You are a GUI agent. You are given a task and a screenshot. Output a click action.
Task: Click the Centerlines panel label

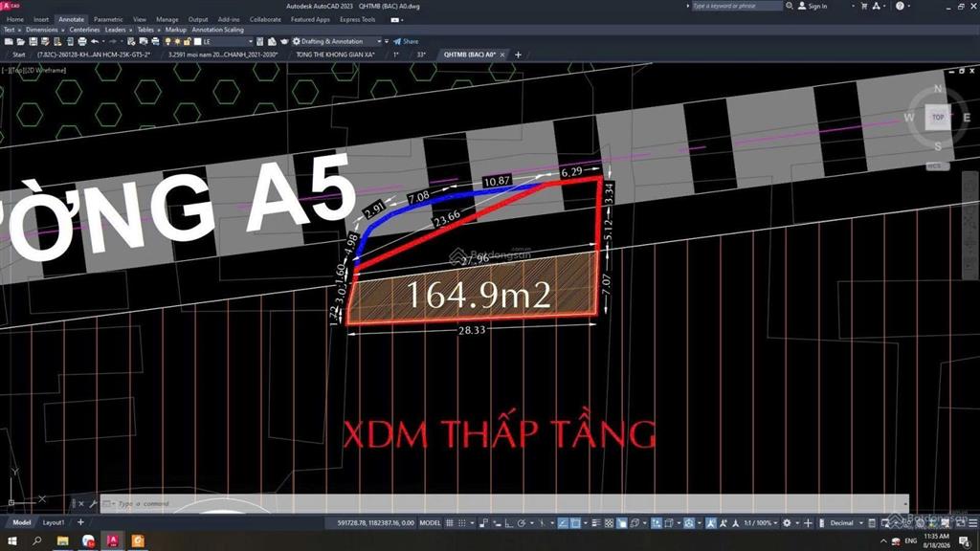[84, 30]
